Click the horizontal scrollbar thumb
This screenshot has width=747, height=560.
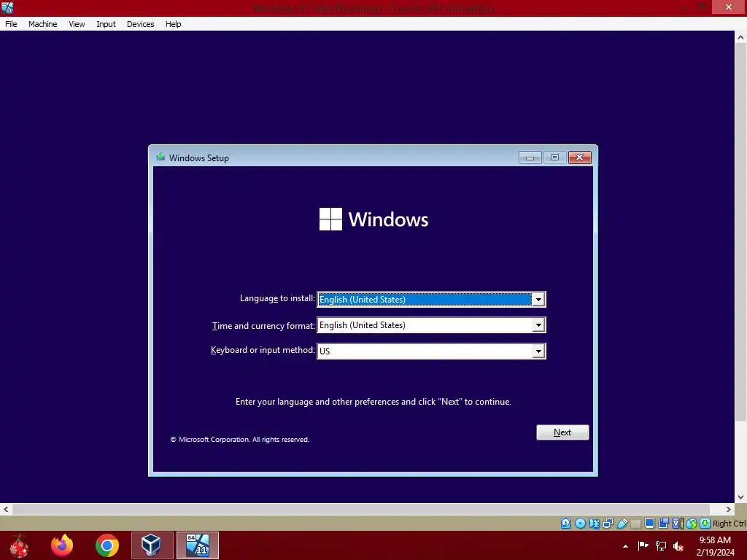[x=361, y=509]
